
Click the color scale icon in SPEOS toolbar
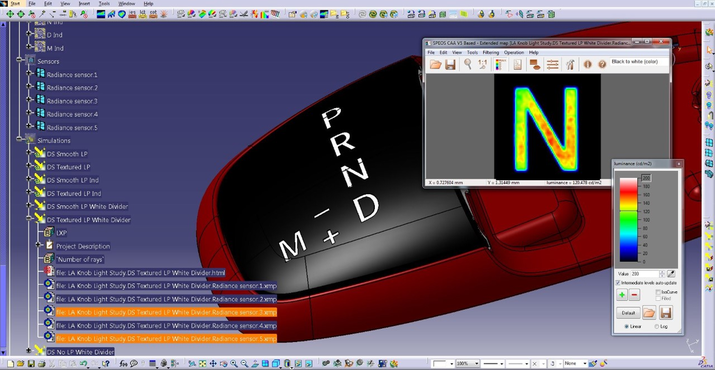coord(501,64)
